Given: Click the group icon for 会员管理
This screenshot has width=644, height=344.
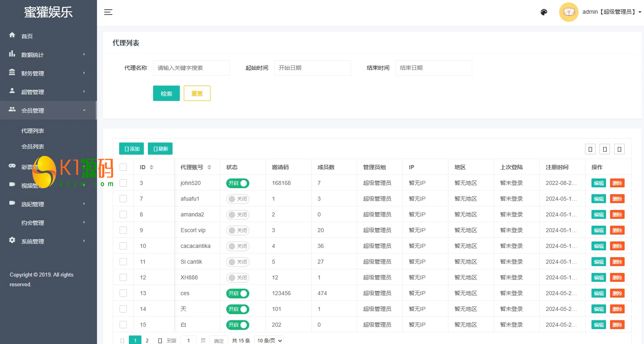Looking at the screenshot, I should click(12, 109).
